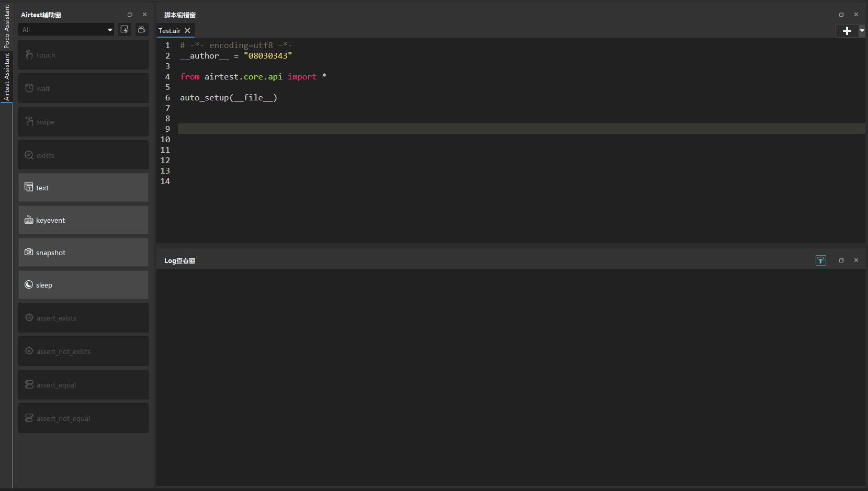The width and height of the screenshot is (868, 491).
Task: Insert a keyevent command
Action: (83, 220)
